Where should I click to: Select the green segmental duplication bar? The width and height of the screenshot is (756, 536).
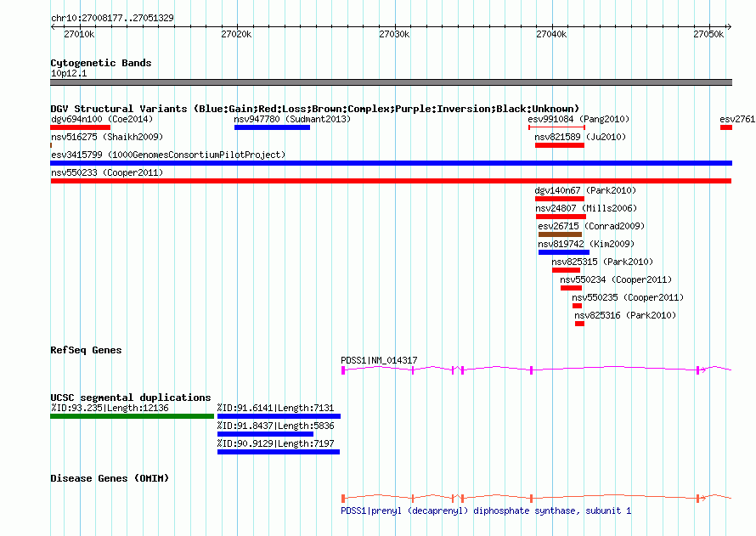pos(133,416)
